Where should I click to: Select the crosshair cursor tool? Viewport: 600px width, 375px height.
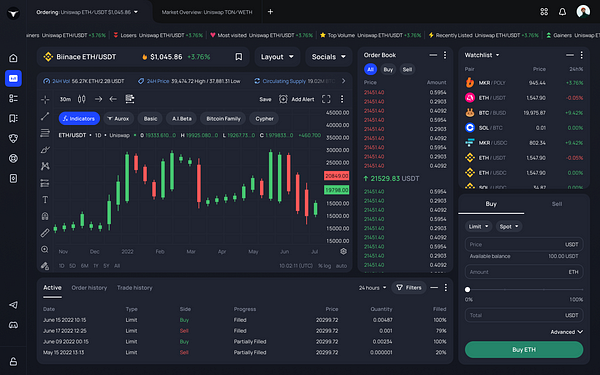[45, 99]
